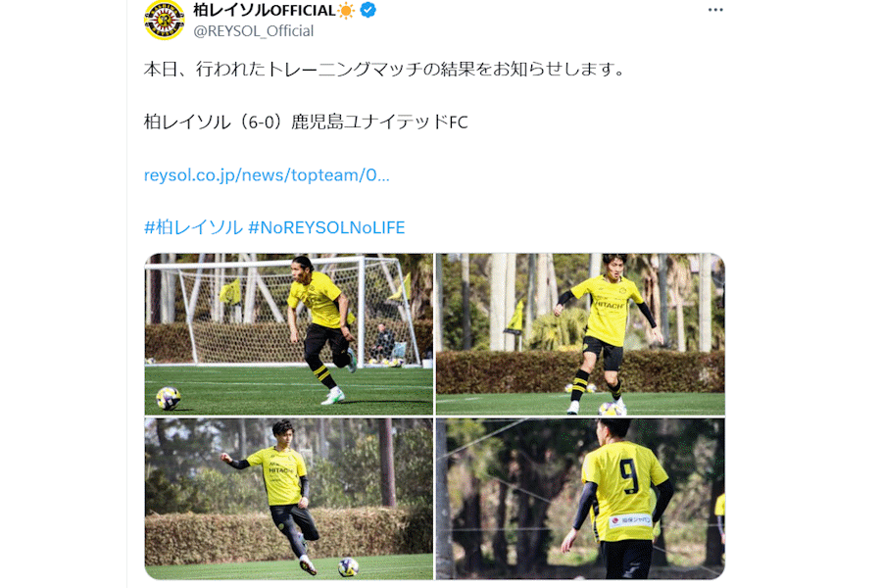
Task: Click the training match announcement text
Action: coord(384,70)
